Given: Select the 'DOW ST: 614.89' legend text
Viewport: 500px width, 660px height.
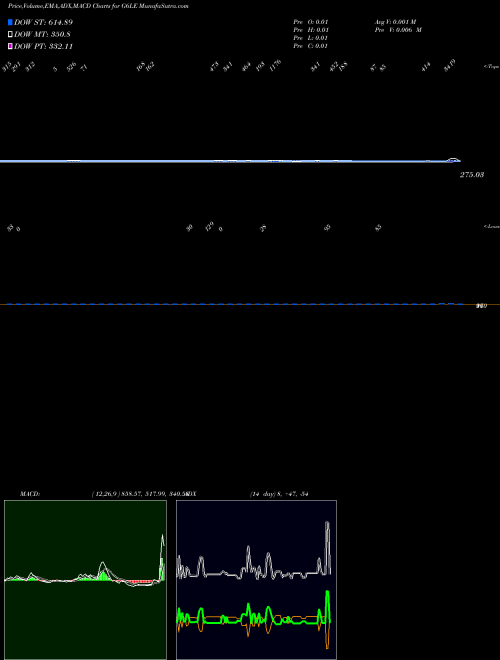Looking at the screenshot, I should [x=43, y=22].
